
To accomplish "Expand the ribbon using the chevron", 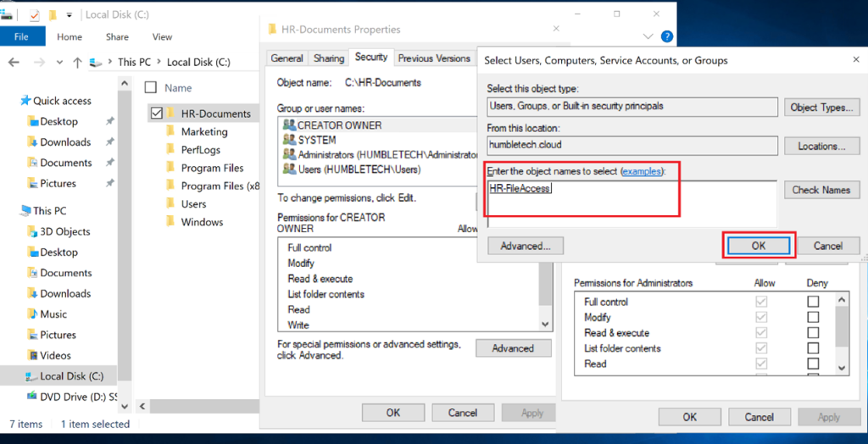I will 648,36.
